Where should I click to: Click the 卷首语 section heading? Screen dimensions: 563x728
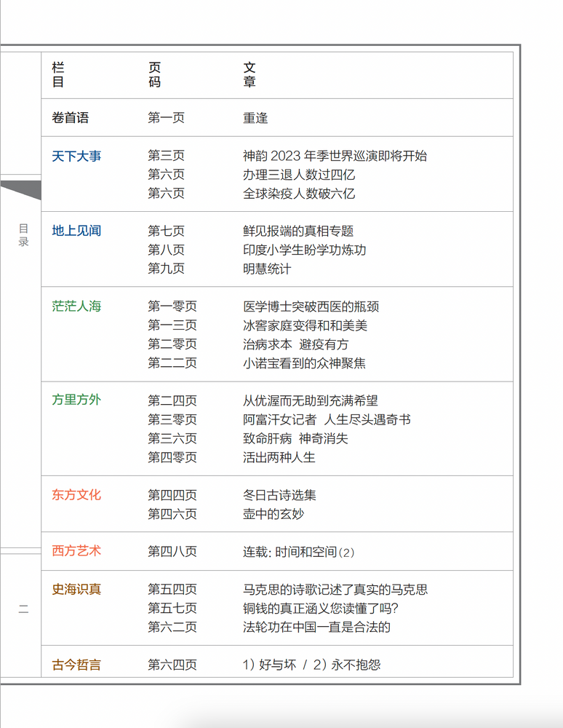click(x=71, y=118)
